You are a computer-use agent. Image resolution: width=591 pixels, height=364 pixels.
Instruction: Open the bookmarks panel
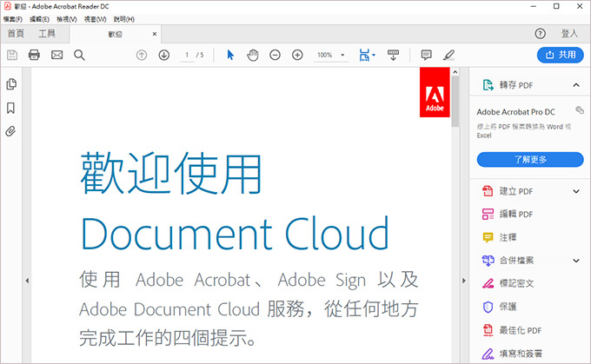point(11,108)
